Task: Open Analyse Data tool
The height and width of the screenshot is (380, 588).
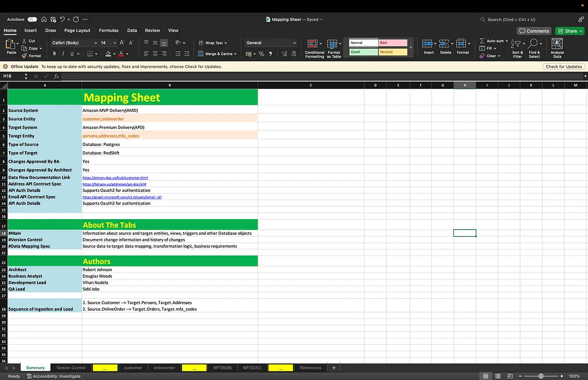Action: tap(557, 49)
